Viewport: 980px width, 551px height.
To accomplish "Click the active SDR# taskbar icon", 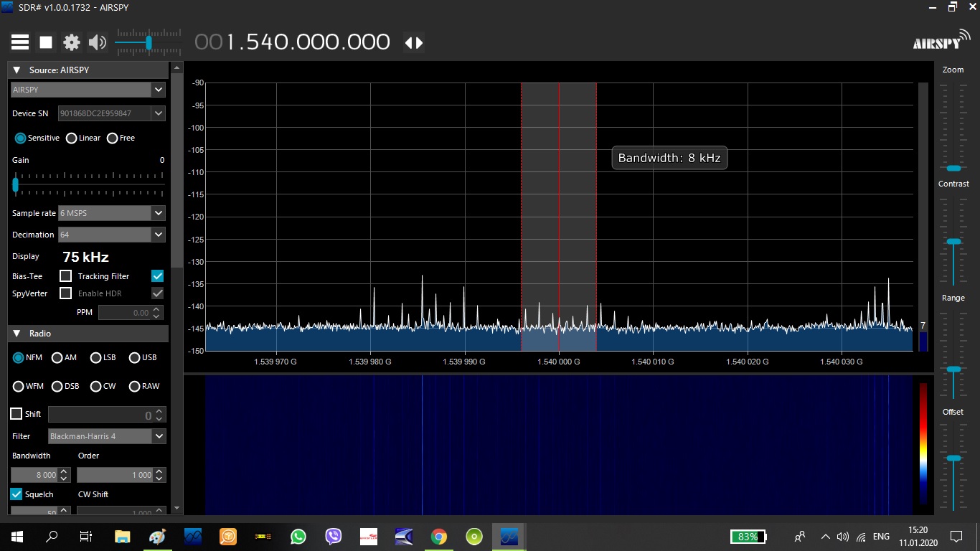I will (x=509, y=536).
